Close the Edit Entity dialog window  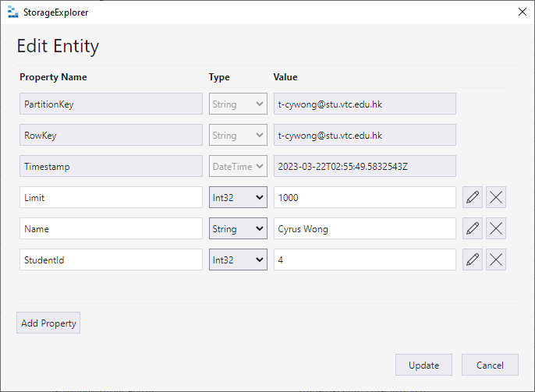[x=522, y=12]
